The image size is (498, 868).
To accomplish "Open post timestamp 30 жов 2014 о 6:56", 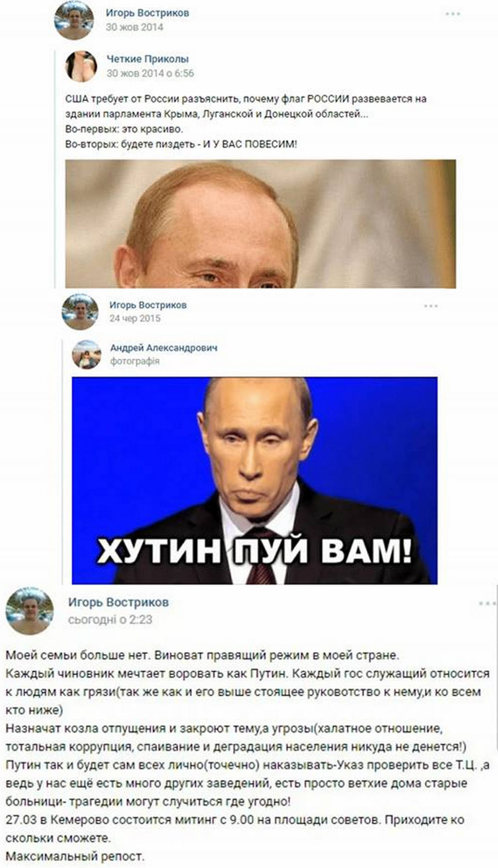I will (x=150, y=73).
